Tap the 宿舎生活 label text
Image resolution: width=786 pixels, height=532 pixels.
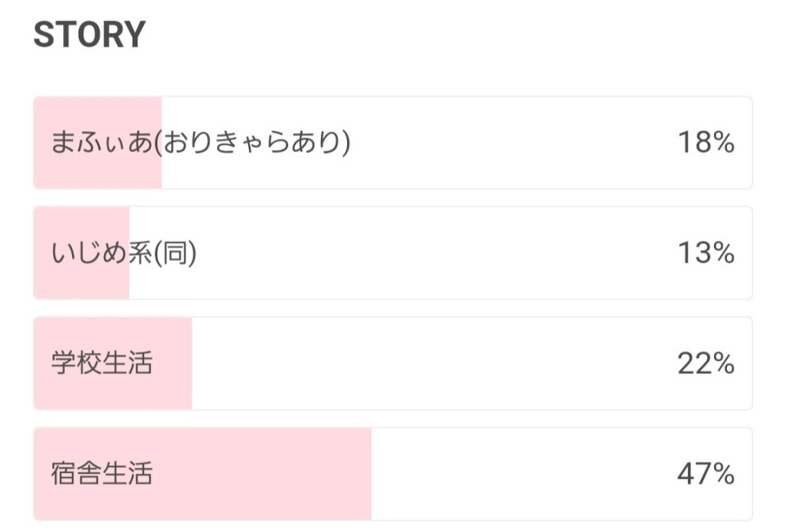click(102, 474)
